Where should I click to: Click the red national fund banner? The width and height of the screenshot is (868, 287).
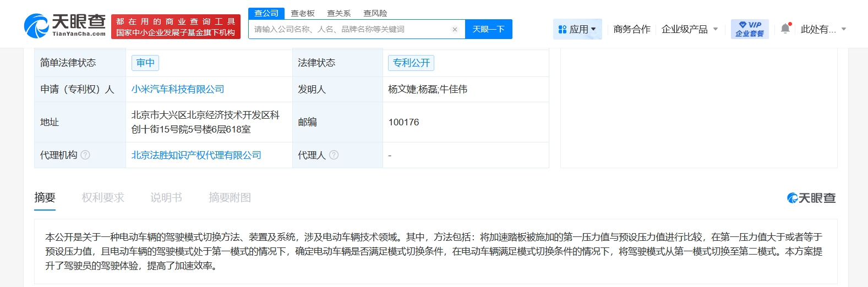(176, 27)
